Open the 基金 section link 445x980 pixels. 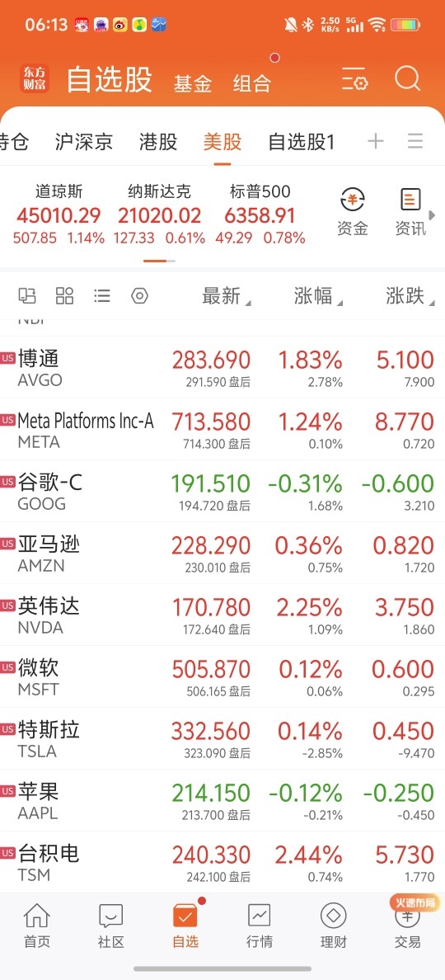tap(193, 84)
